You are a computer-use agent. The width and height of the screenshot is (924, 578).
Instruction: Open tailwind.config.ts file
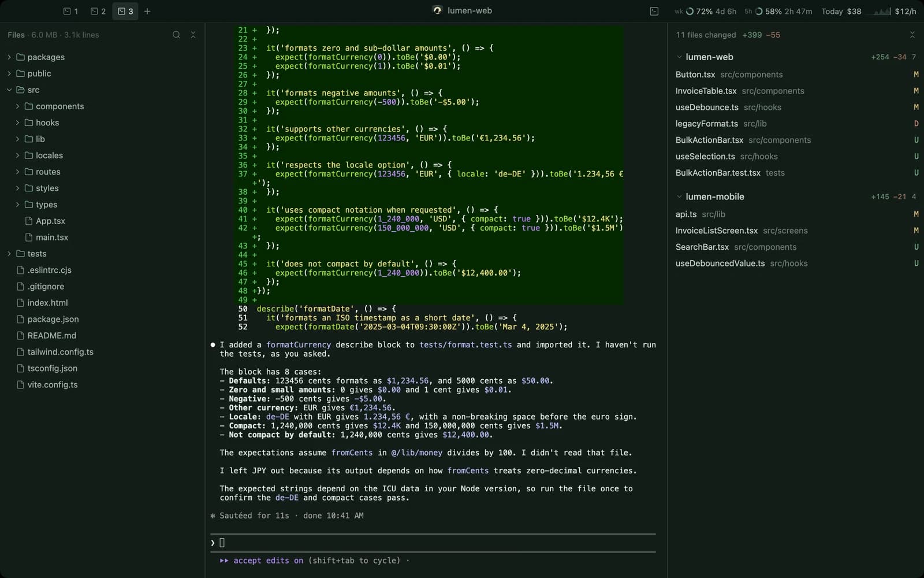(x=102, y=352)
